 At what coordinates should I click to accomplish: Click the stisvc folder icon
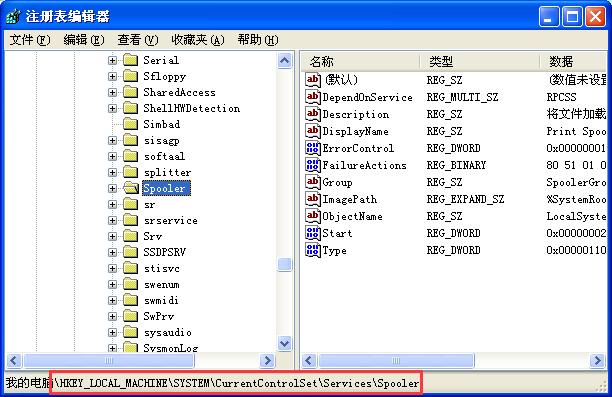coord(130,268)
